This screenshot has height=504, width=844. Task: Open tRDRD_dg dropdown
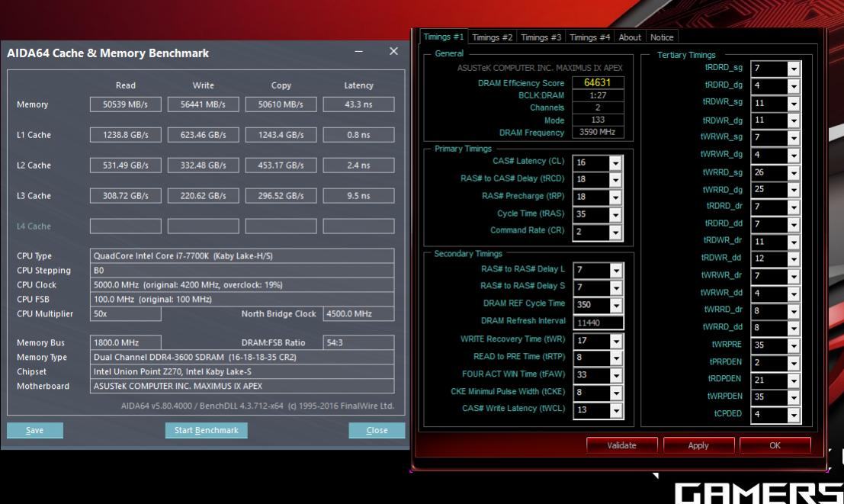pyautogui.click(x=794, y=85)
